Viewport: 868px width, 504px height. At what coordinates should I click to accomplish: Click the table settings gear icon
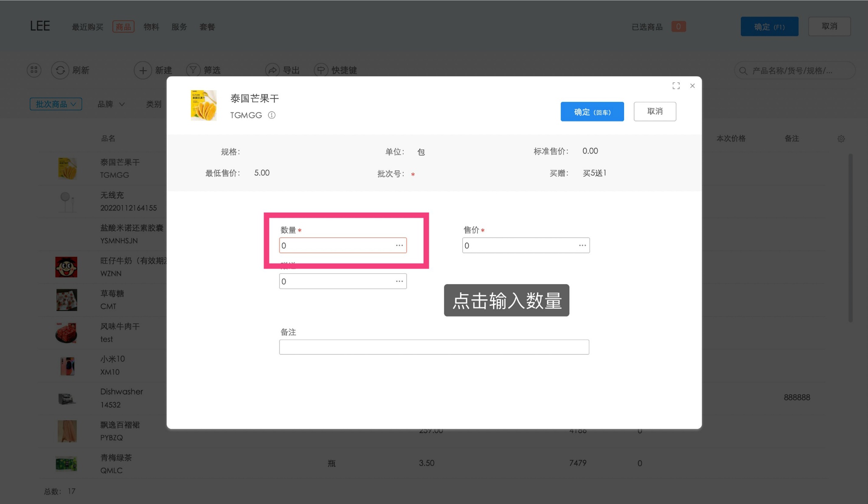click(841, 138)
